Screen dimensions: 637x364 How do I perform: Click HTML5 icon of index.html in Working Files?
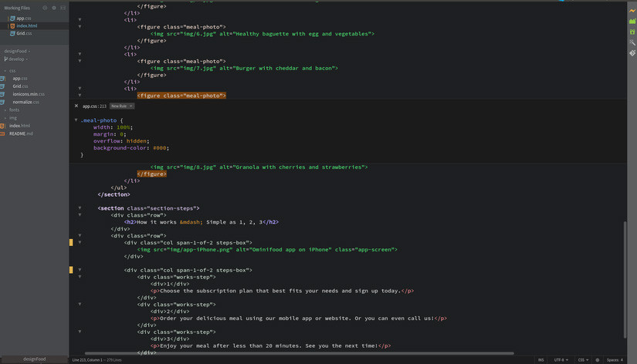[12, 25]
